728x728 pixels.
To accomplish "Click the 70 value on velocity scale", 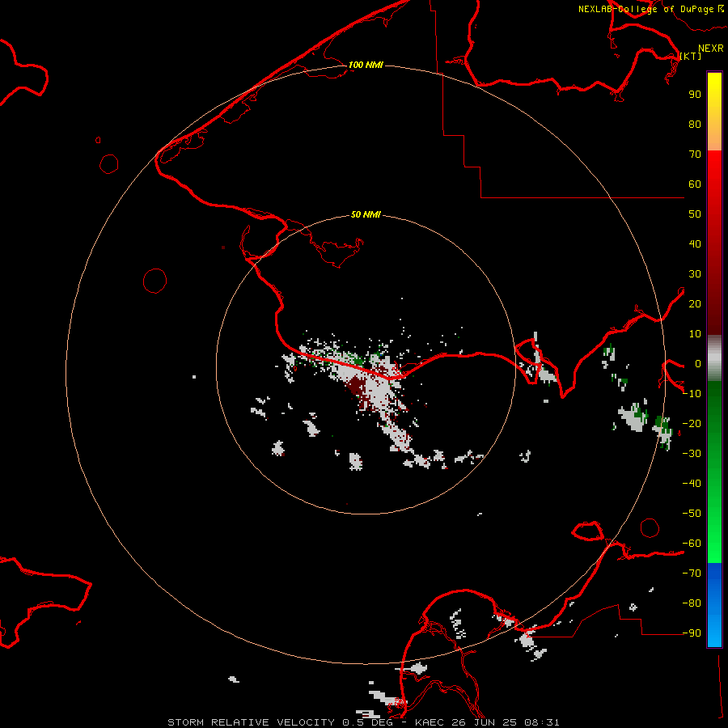I will pos(695,154).
